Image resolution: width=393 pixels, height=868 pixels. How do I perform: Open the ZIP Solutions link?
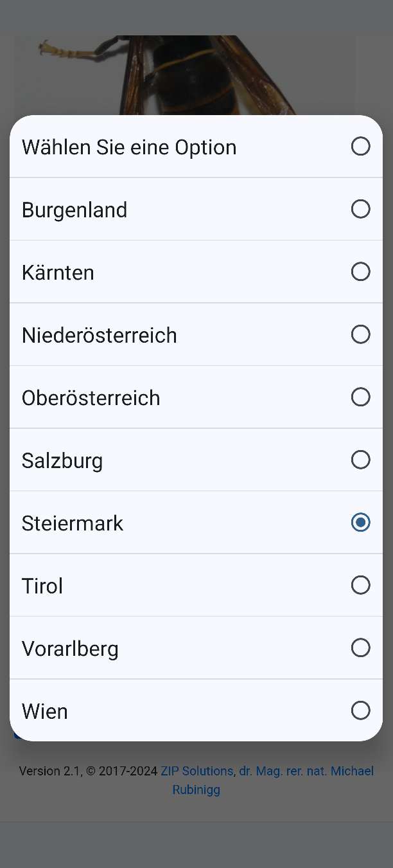click(198, 771)
